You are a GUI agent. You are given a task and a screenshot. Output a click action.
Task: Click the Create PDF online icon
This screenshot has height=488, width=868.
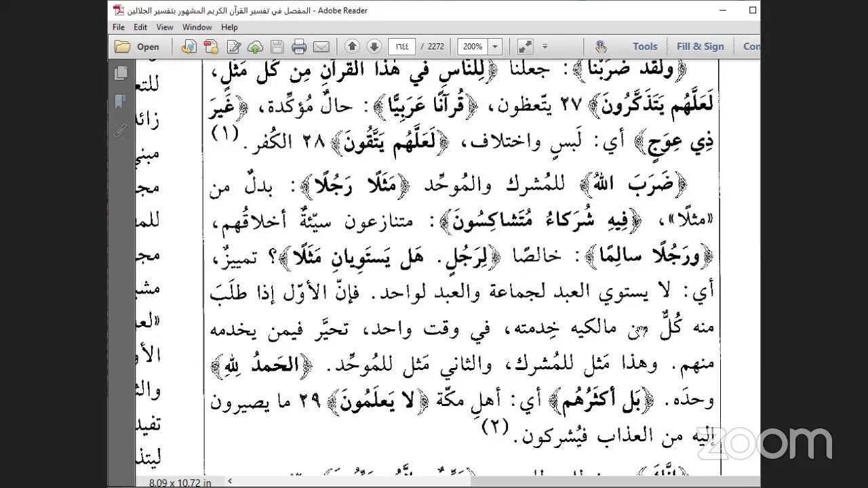(189, 47)
